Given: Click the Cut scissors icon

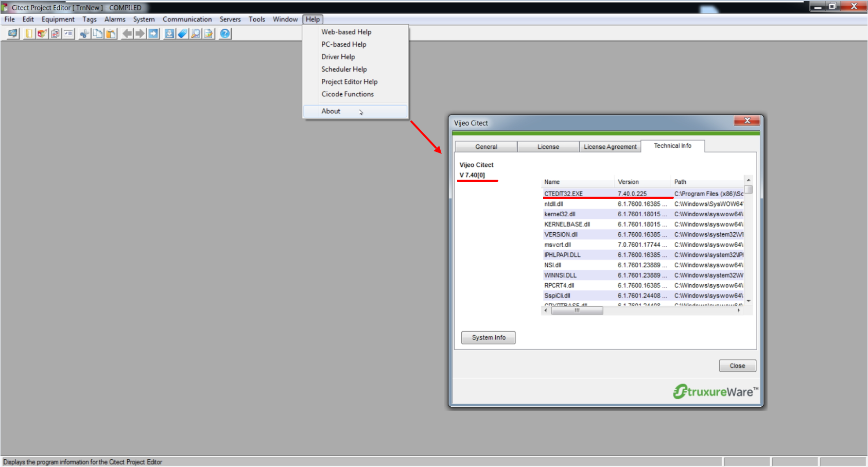Looking at the screenshot, I should [84, 33].
